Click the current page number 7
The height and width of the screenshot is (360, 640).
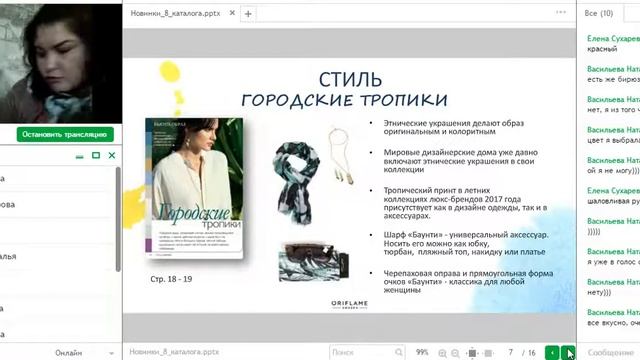click(510, 352)
